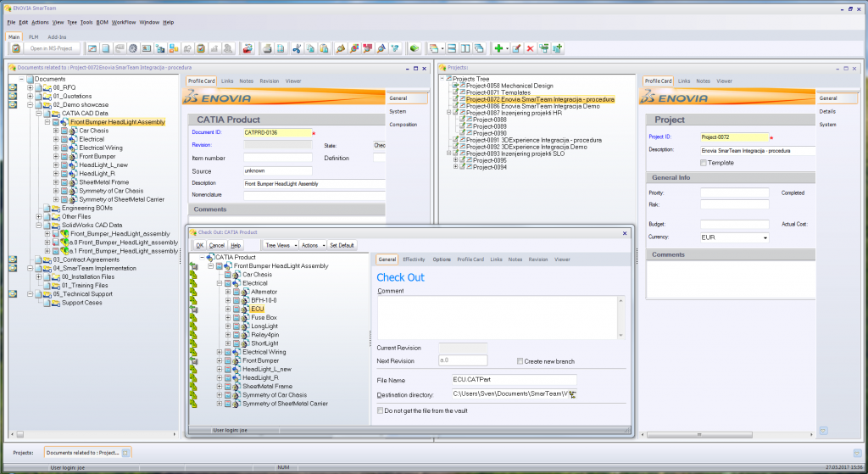868x474 pixels.
Task: Click horizontal scrollbar under Documents tree
Action: click(92, 435)
